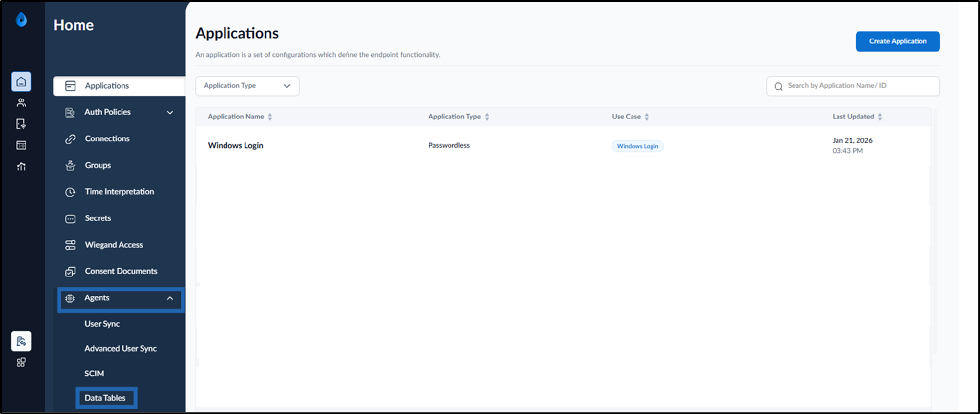980x414 pixels.
Task: Click the Application Name column header
Action: (x=236, y=117)
